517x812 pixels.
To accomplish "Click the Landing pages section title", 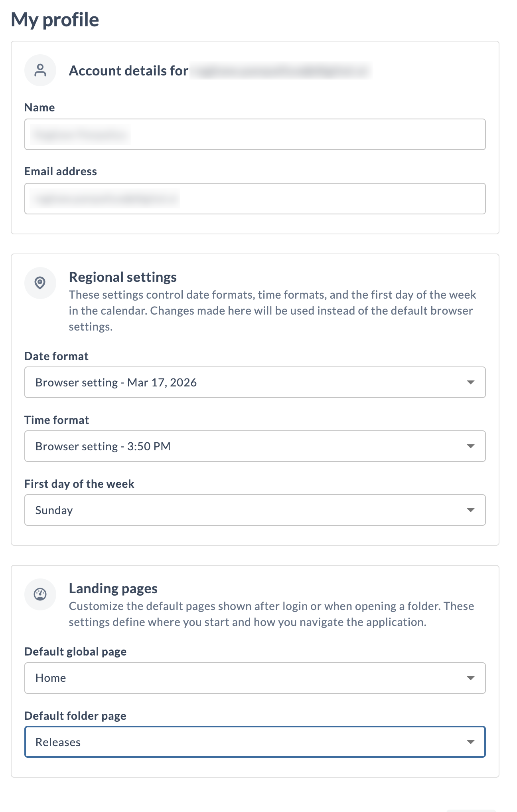I will [x=113, y=588].
